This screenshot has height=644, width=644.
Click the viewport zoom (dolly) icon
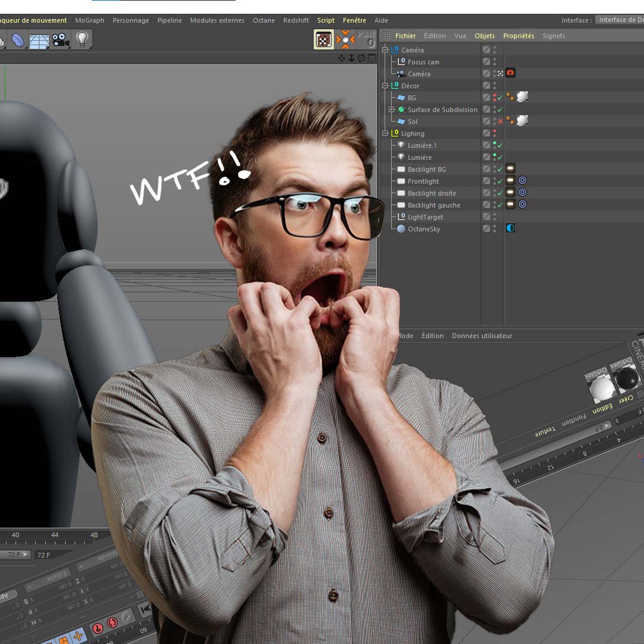pos(352,58)
